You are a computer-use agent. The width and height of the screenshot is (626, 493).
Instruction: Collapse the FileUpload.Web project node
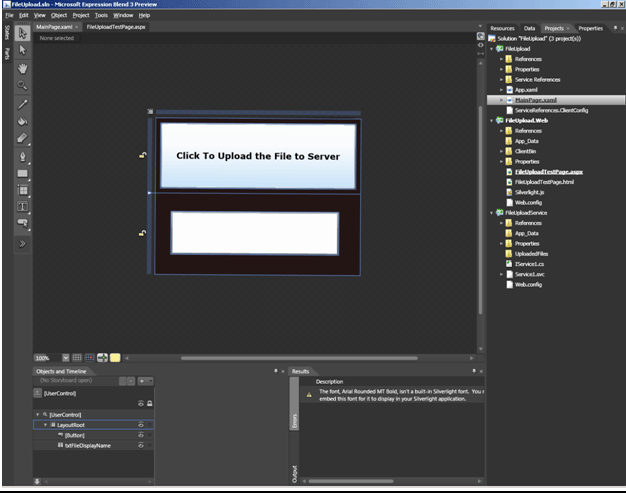[x=491, y=121]
